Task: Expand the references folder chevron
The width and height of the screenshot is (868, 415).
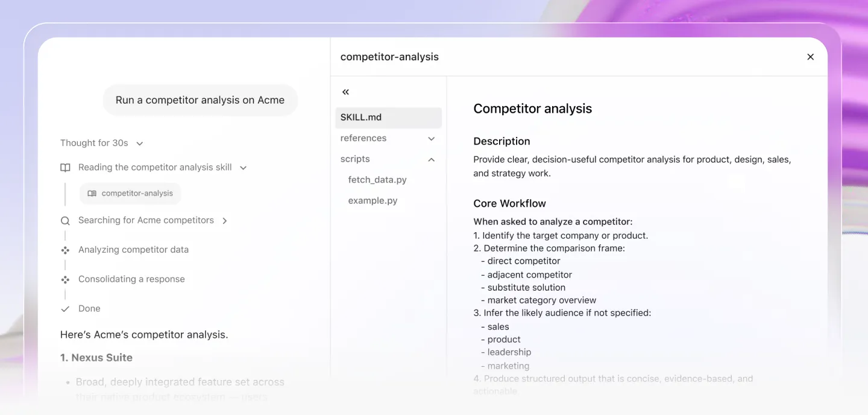Action: tap(432, 139)
